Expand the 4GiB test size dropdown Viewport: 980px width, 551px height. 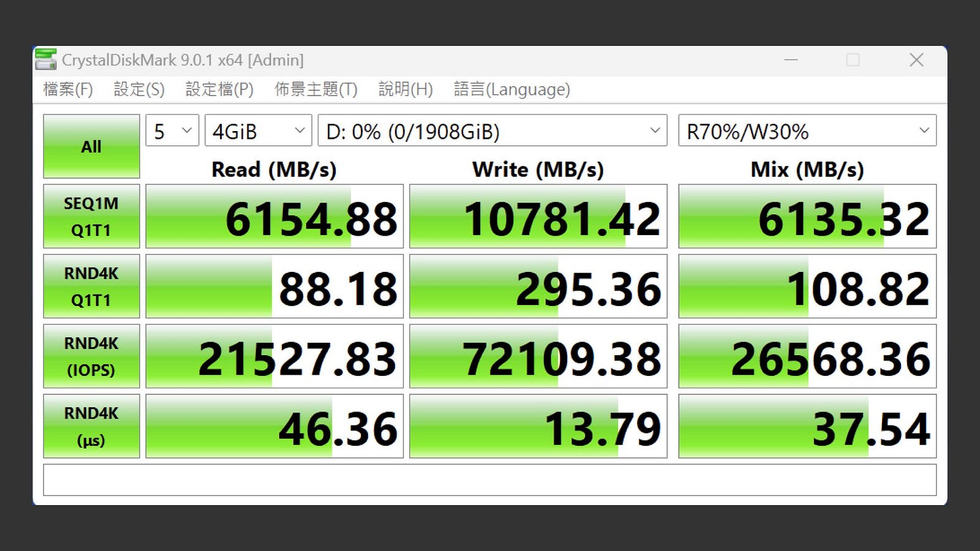point(258,130)
